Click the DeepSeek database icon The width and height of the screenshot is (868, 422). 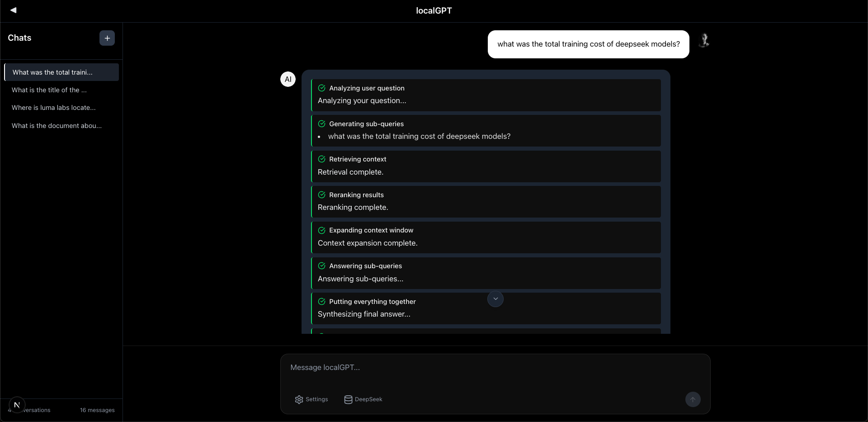click(x=348, y=399)
